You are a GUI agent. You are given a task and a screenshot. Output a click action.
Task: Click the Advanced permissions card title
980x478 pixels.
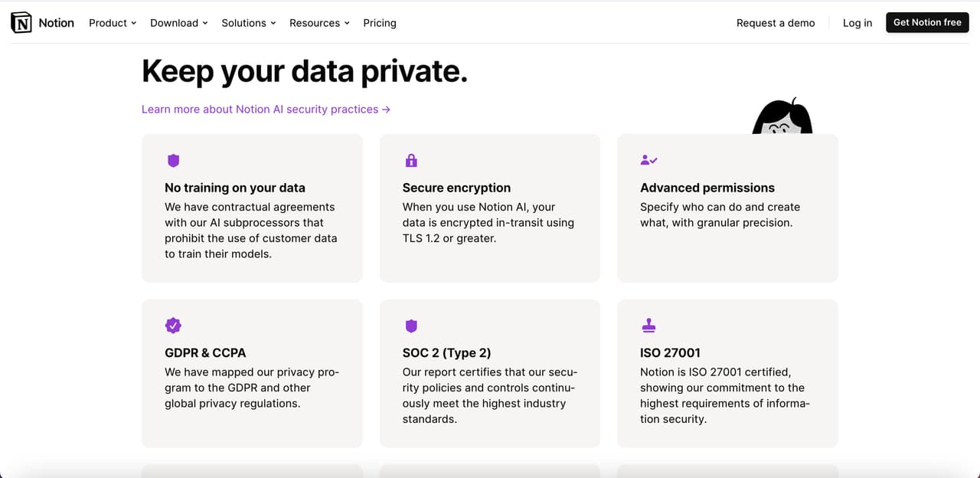pyautogui.click(x=707, y=188)
